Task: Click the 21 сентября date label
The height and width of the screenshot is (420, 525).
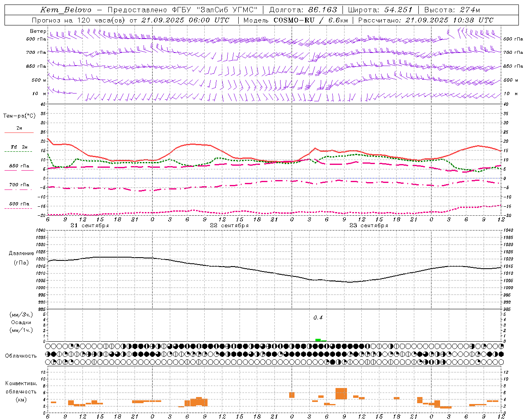Action: pos(89,226)
